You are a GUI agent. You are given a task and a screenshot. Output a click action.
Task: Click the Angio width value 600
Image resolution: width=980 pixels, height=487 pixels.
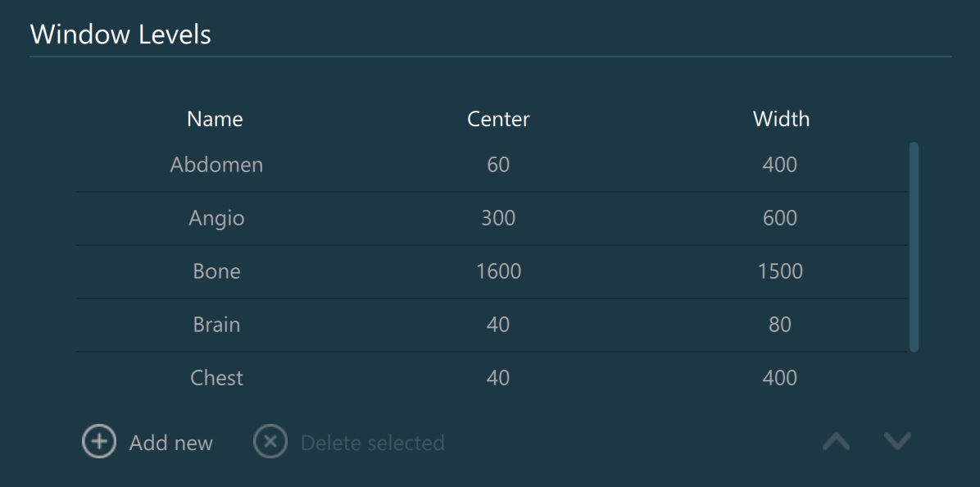pos(780,218)
